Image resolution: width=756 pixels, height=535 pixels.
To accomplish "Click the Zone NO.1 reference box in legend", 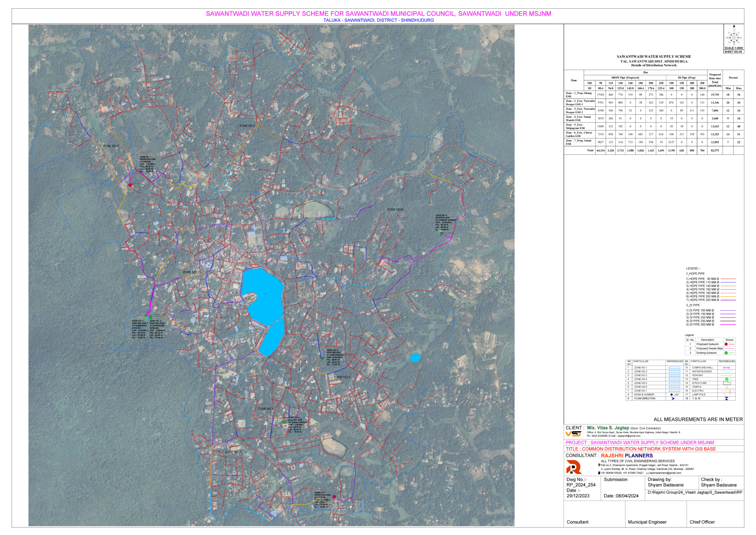I will click(674, 368).
